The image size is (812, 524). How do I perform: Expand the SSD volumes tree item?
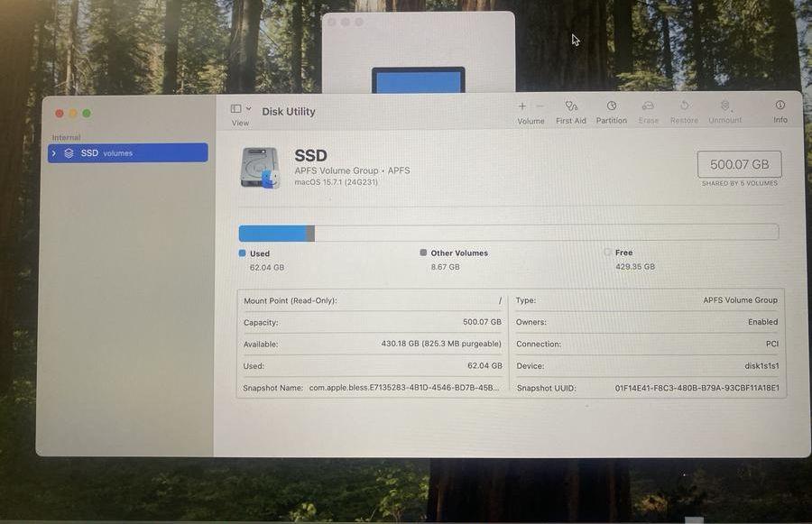54,153
